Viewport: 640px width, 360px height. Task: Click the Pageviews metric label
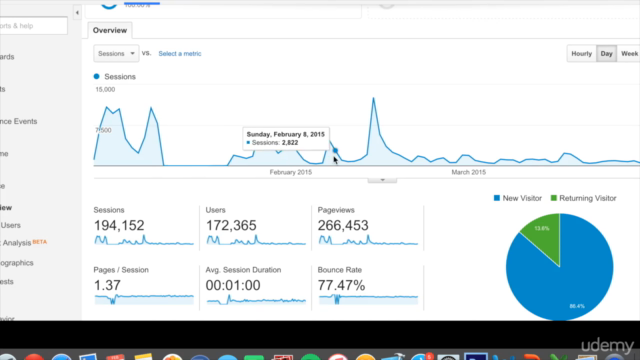coord(336,210)
